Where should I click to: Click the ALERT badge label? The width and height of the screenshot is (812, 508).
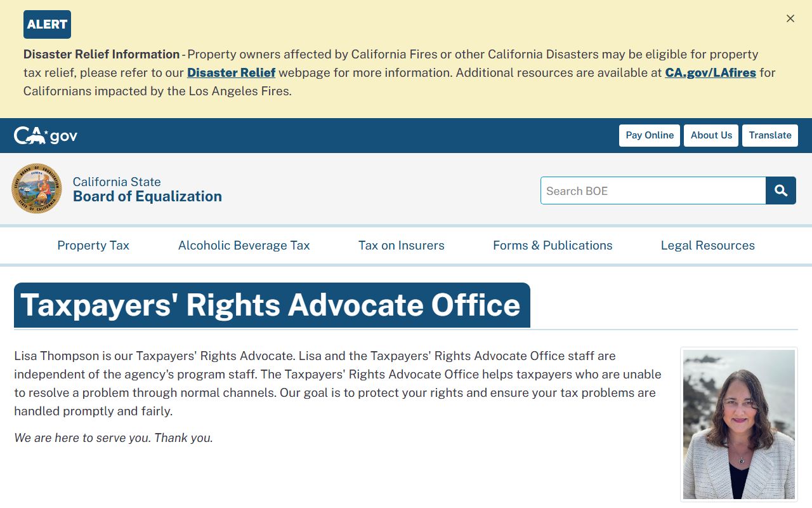click(x=47, y=24)
